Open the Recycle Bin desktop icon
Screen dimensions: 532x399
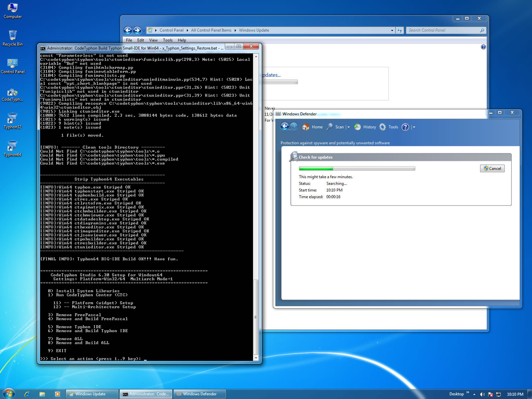point(13,38)
